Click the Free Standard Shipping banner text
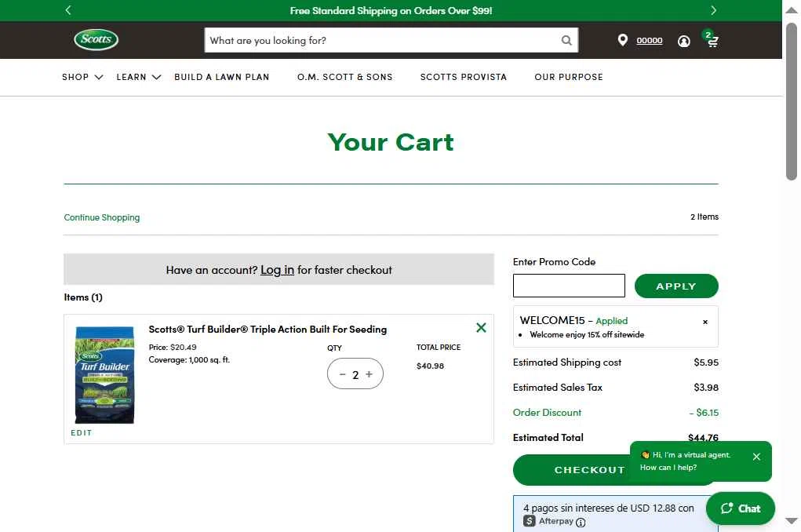 pyautogui.click(x=391, y=11)
